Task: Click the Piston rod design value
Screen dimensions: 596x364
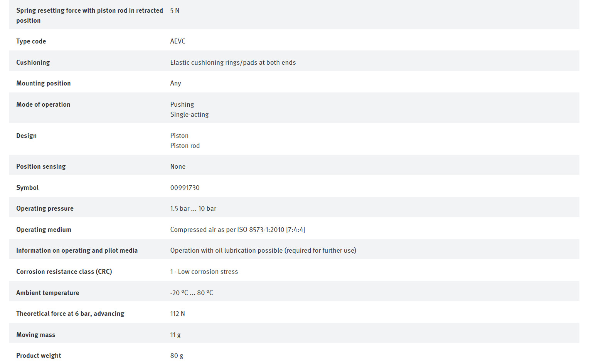Action: 185,146
